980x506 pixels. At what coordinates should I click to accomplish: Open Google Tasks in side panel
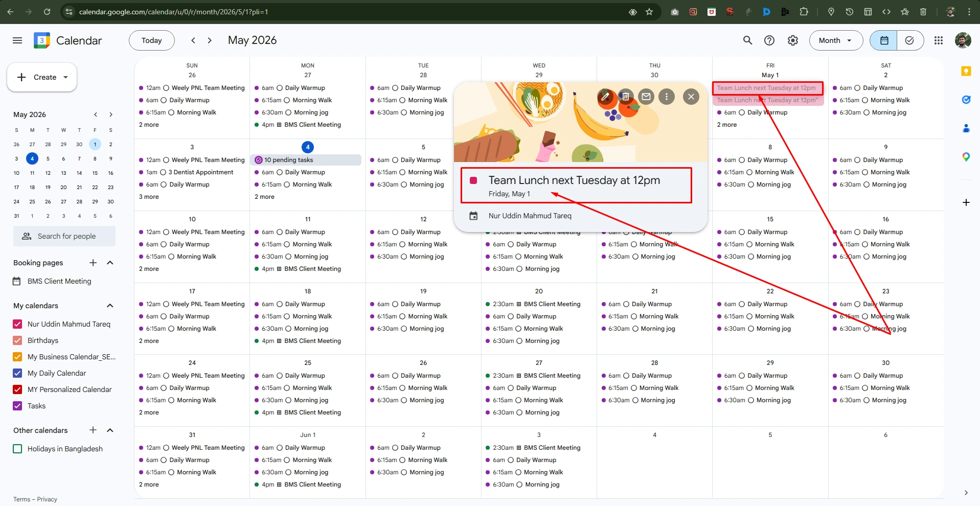pos(966,100)
